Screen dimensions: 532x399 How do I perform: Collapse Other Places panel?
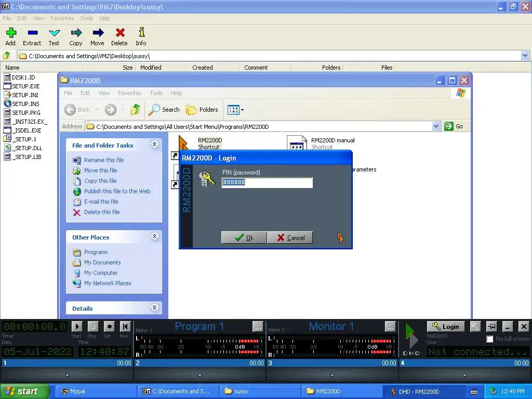tap(154, 236)
